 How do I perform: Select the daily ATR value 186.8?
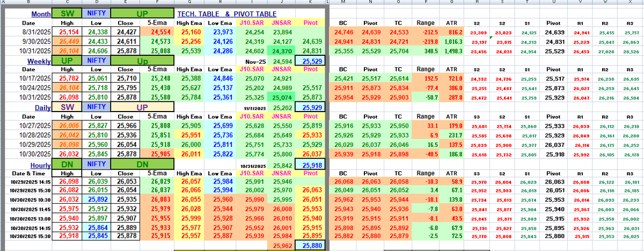[453, 153]
